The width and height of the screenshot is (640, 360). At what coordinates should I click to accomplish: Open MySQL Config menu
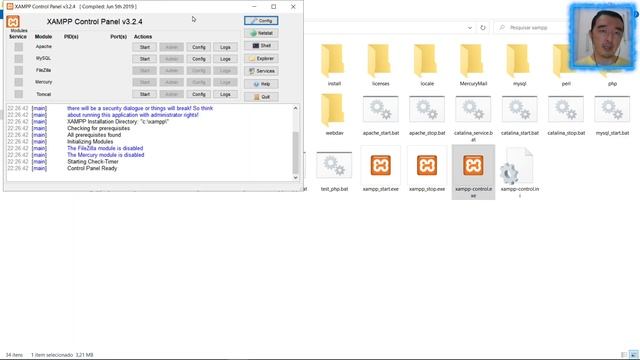coord(199,59)
